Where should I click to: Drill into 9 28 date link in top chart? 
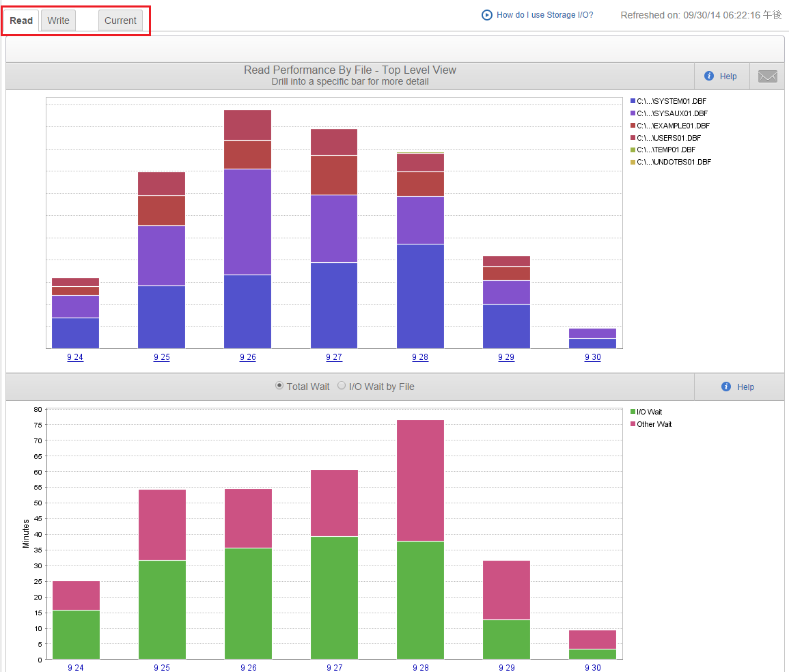[x=420, y=357]
